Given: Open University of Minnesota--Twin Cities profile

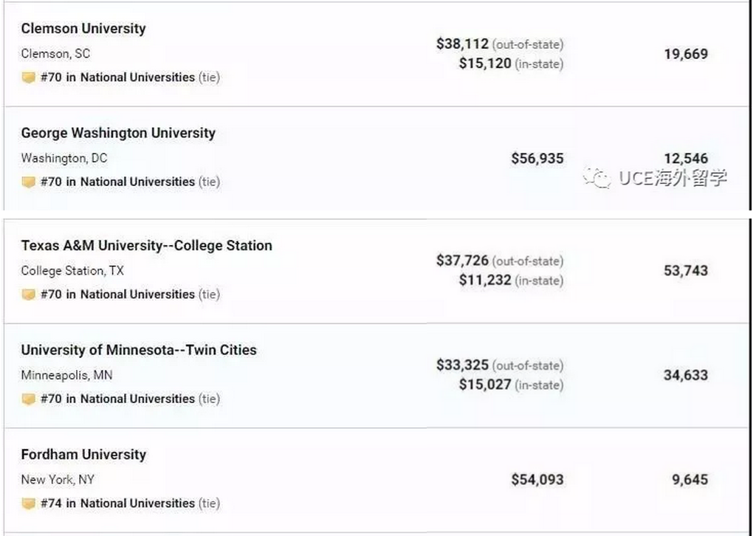Looking at the screenshot, I should click(x=139, y=351).
